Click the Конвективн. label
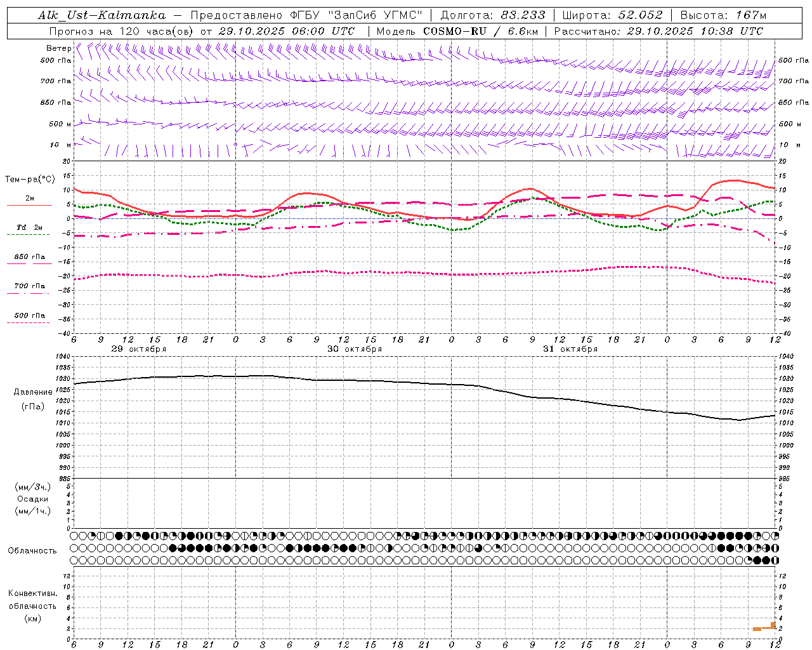The width and height of the screenshot is (812, 650). click(x=33, y=594)
